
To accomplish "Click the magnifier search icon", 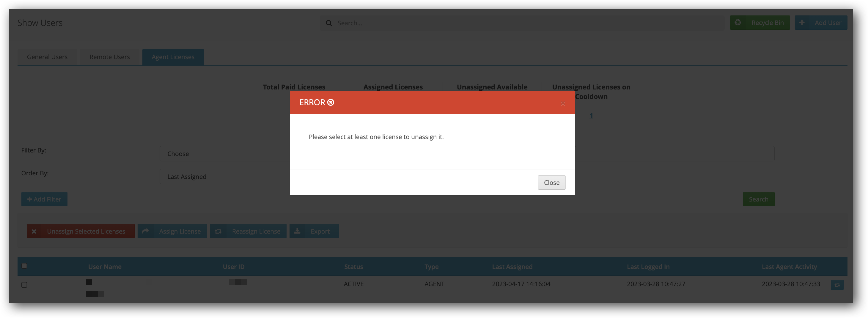I will tap(328, 23).
